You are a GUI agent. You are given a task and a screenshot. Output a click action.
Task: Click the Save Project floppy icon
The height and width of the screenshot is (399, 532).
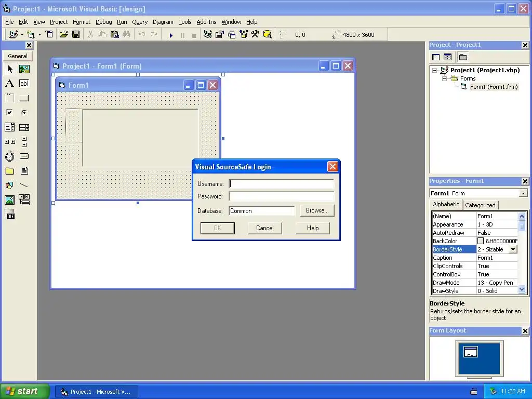click(76, 34)
